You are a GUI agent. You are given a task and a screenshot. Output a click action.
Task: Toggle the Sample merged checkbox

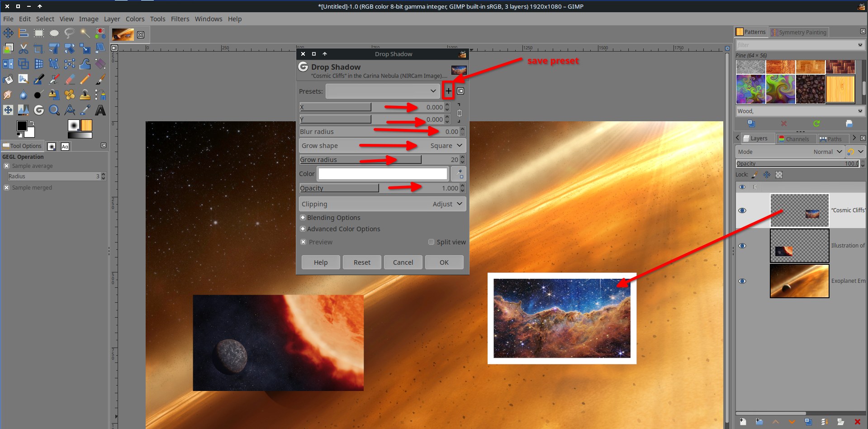(6, 188)
